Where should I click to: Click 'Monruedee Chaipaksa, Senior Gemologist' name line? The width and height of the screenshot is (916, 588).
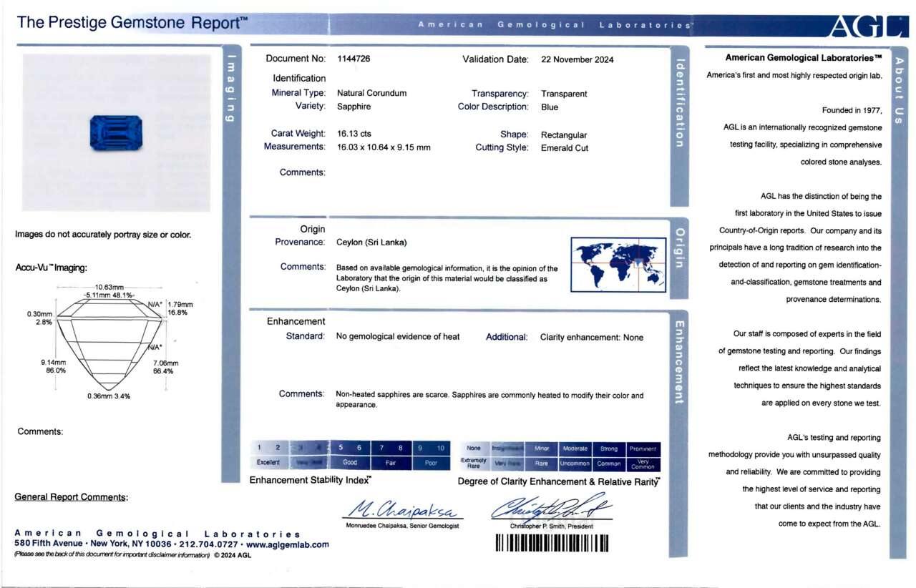pyautogui.click(x=402, y=526)
